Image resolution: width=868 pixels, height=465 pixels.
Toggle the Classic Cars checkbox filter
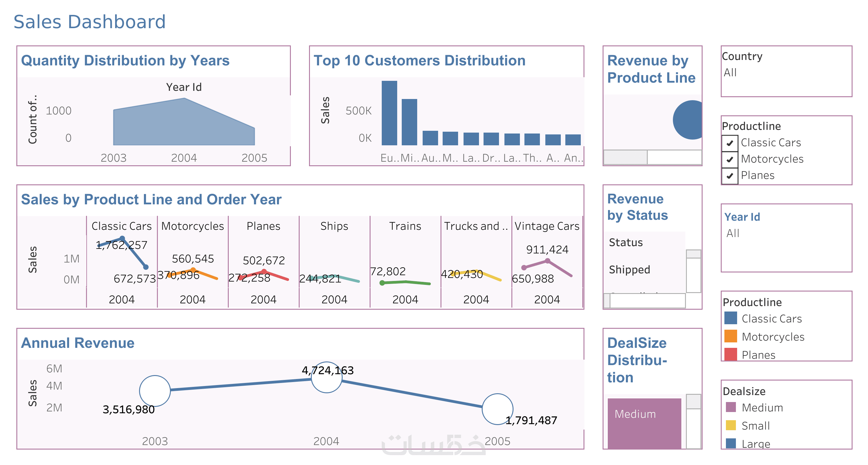[x=730, y=143]
